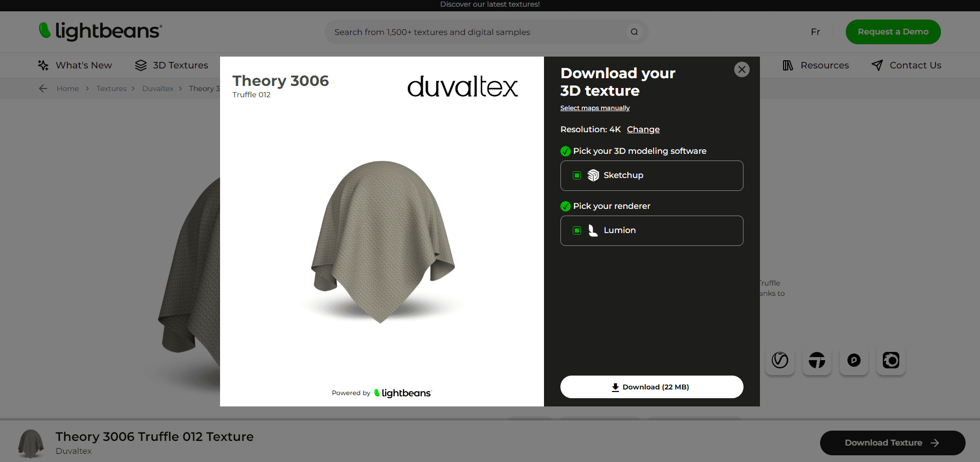Click the Discover our latest textures banner
Viewport: 980px width, 462px height.
490,4
